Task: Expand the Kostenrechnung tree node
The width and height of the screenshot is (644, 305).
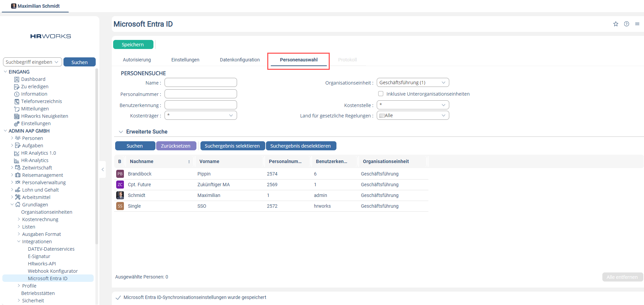Action: point(19,219)
